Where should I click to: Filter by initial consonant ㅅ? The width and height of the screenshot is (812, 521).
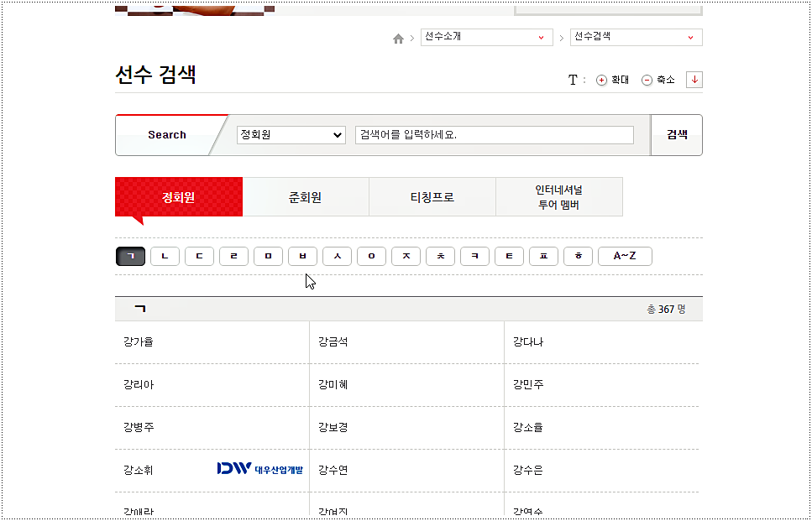(x=337, y=256)
